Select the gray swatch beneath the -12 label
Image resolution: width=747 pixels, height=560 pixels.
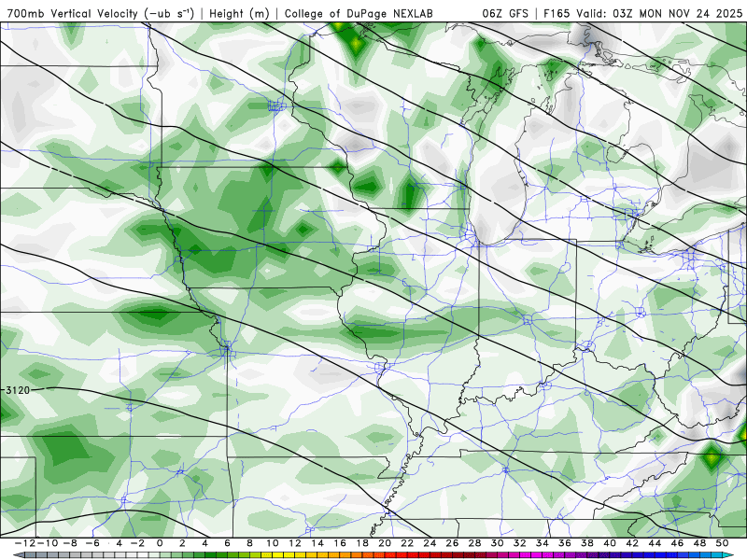(x=30, y=555)
